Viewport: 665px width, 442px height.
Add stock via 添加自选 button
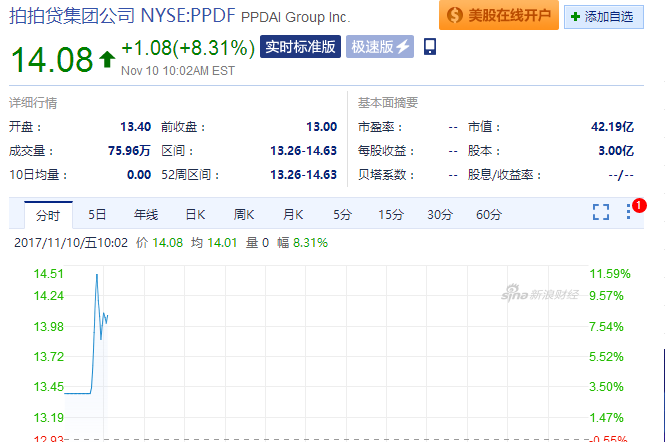point(604,17)
